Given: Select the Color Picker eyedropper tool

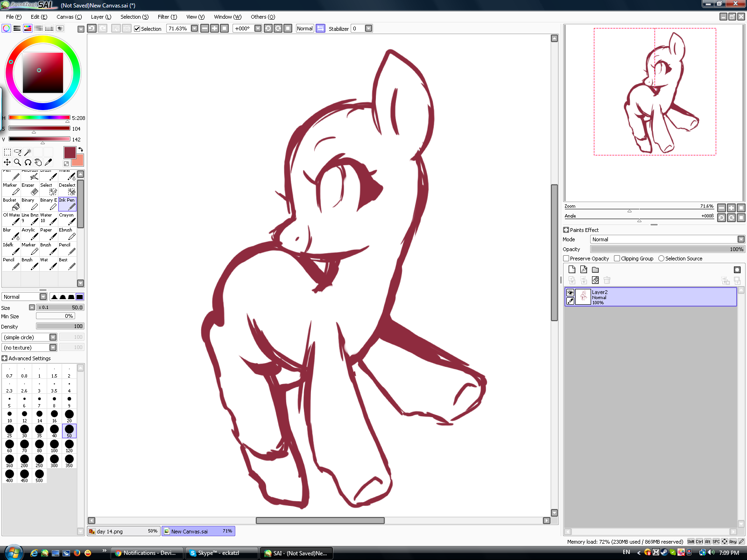Looking at the screenshot, I should [x=49, y=162].
